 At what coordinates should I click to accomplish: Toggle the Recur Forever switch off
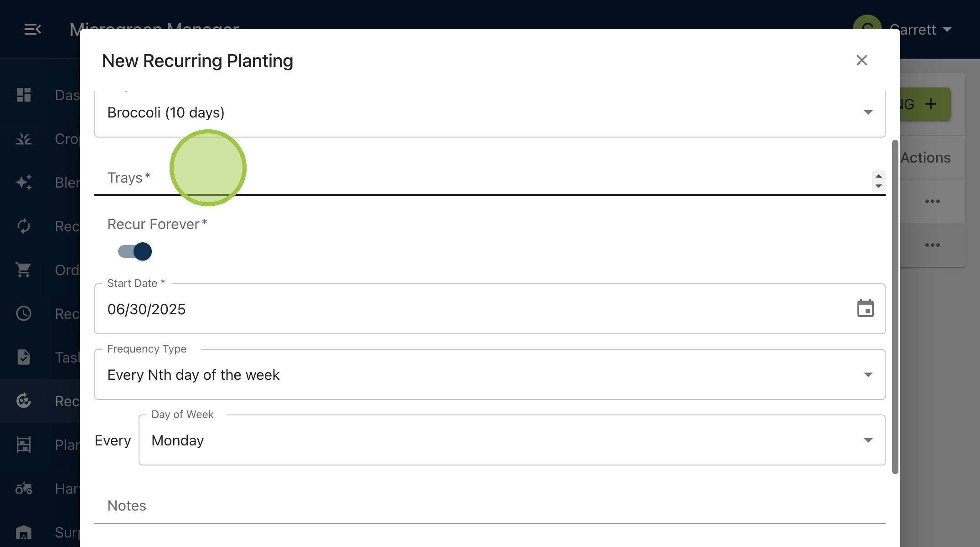(x=135, y=251)
